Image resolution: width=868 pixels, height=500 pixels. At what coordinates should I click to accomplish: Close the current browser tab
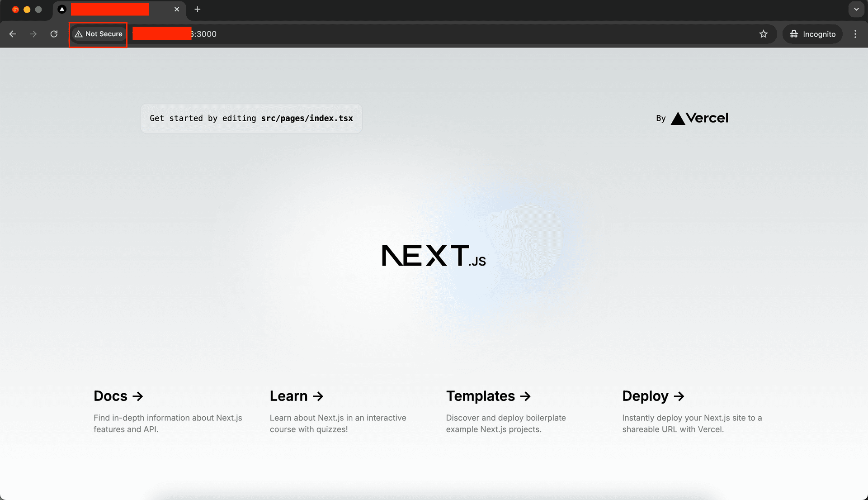177,10
